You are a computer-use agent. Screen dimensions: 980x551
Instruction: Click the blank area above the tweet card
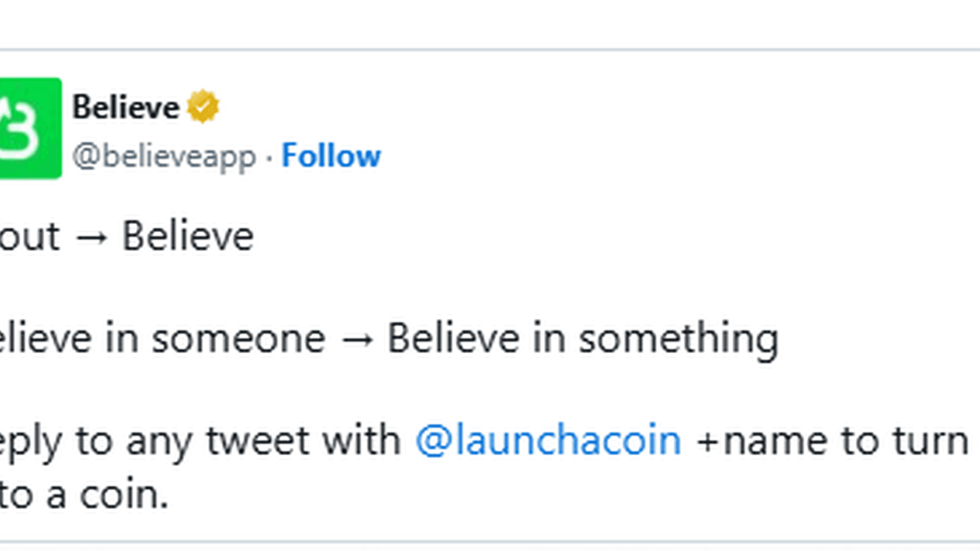click(x=490, y=23)
